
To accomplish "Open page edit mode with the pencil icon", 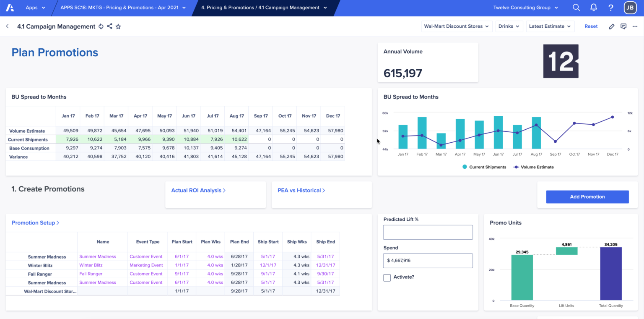I will click(x=612, y=26).
